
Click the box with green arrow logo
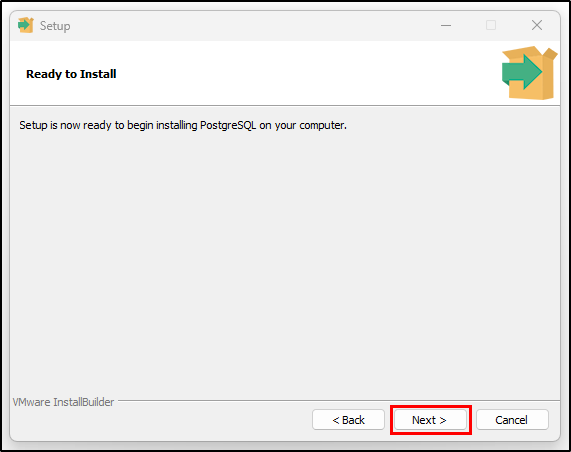[529, 73]
